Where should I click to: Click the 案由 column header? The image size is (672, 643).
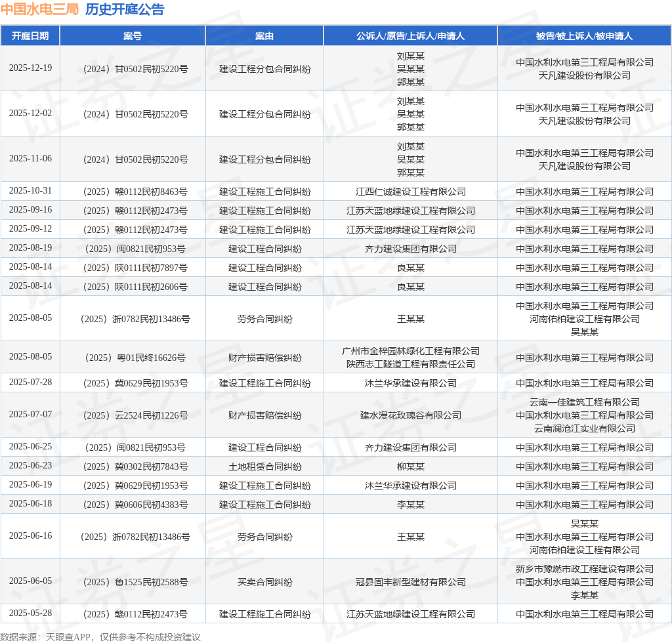pos(264,36)
